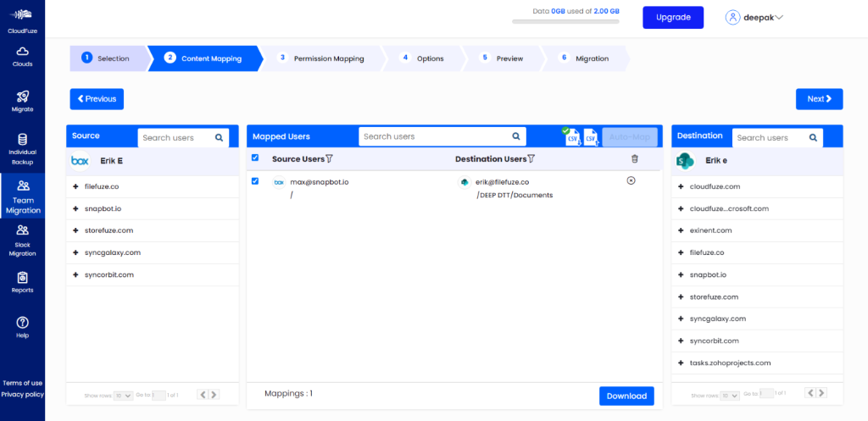
Task: Remove the max@snapbot.io mapping
Action: (x=631, y=181)
